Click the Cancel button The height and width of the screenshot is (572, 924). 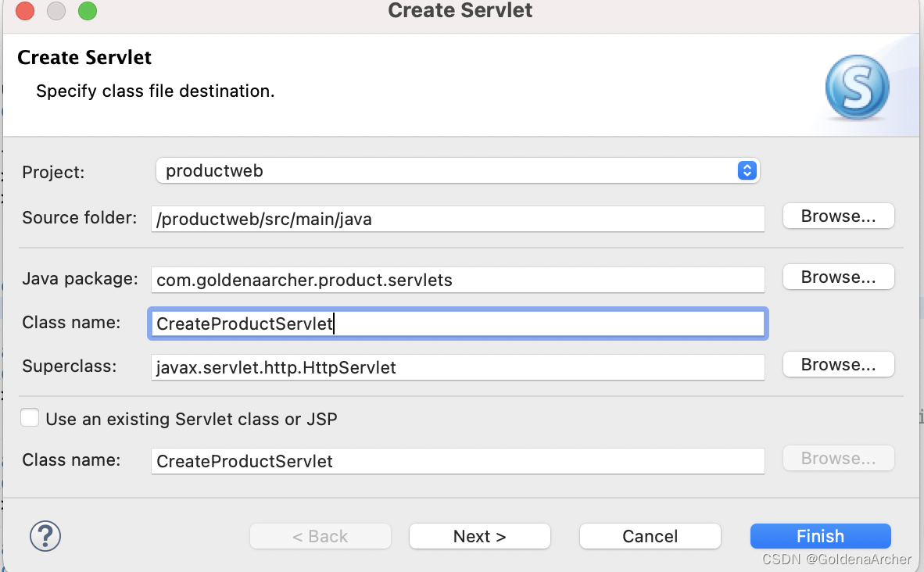point(650,536)
